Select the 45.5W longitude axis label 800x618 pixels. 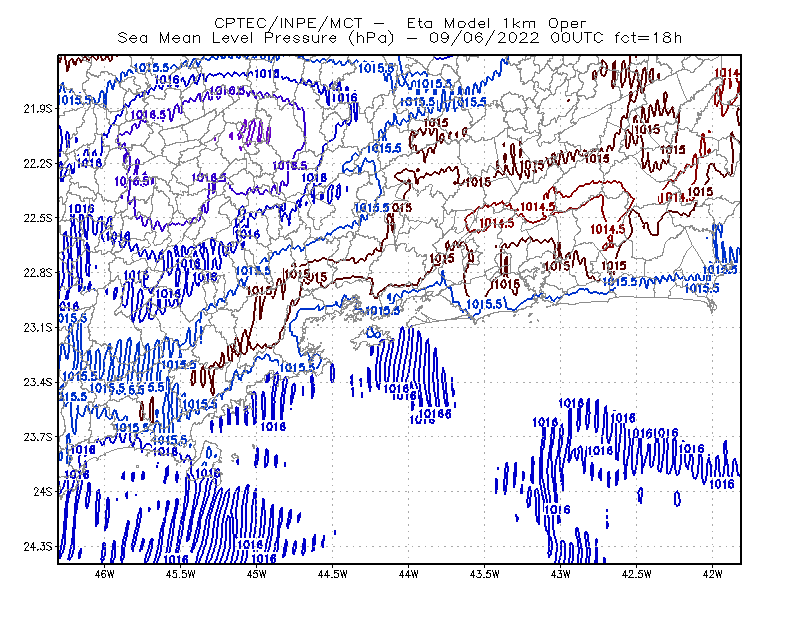coord(181,574)
